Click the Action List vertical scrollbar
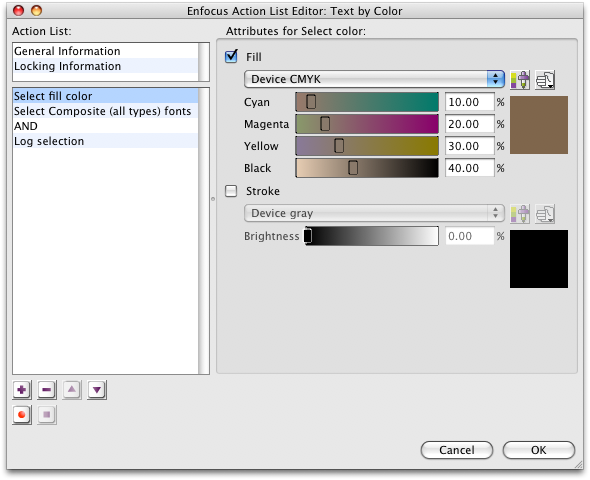 pos(204,231)
